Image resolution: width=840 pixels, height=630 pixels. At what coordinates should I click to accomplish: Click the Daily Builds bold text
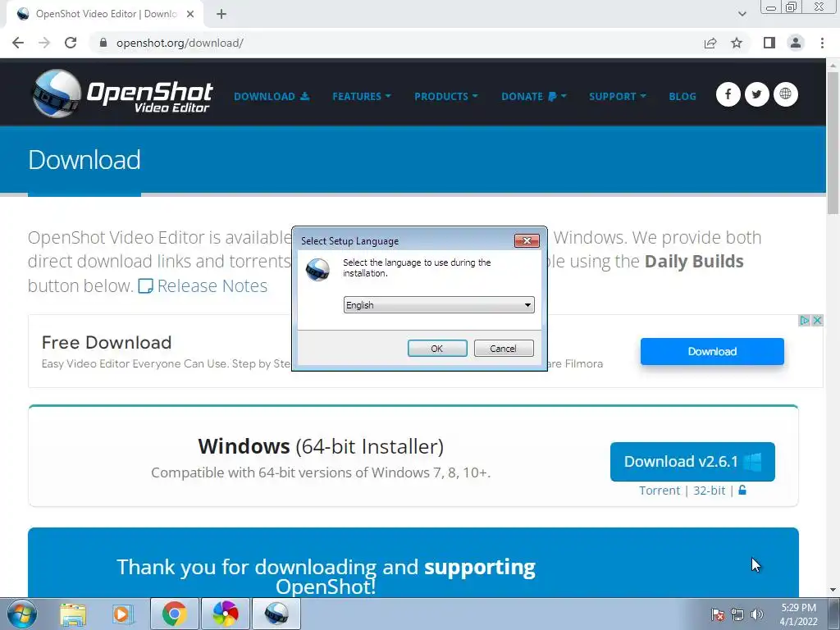(694, 262)
